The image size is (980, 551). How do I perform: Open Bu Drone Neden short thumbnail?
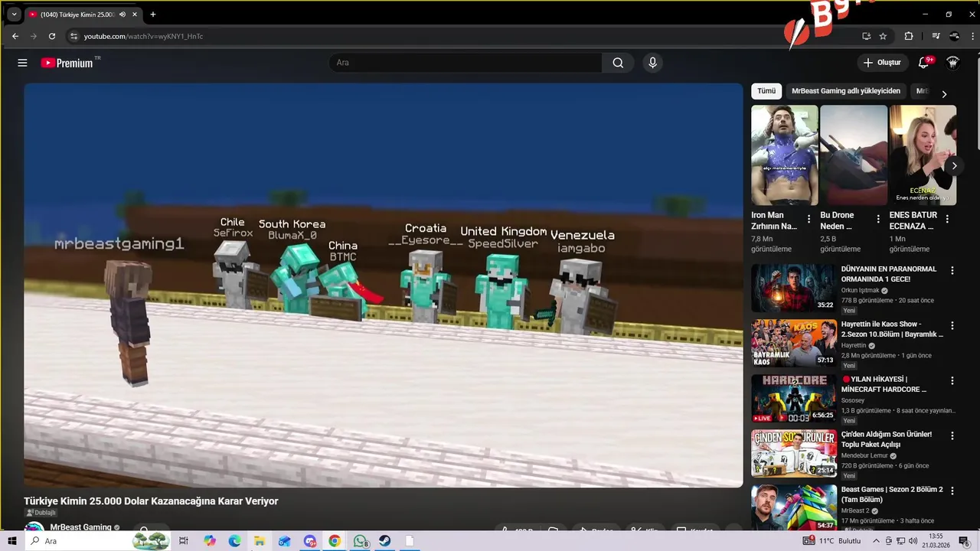[x=854, y=155]
